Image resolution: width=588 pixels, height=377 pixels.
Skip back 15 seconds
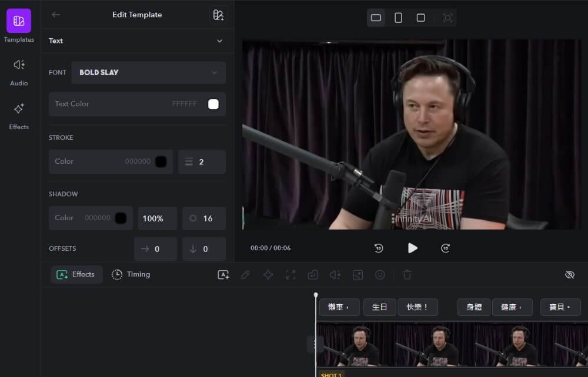pyautogui.click(x=379, y=248)
